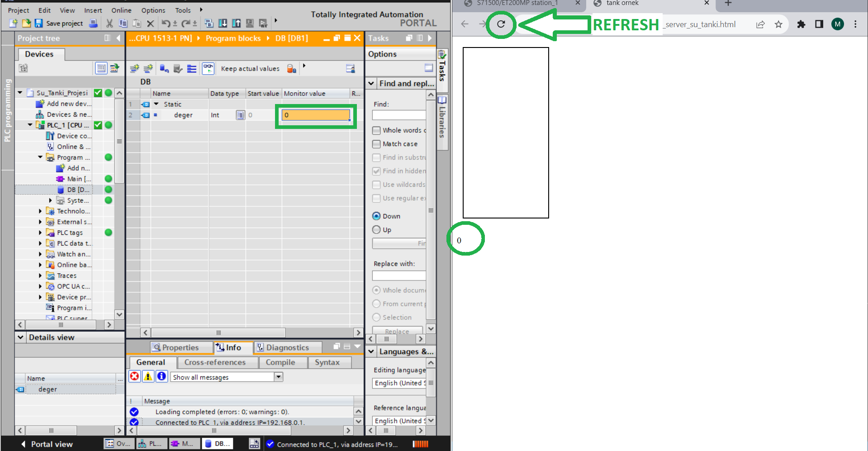Tick the Match case checkbox
This screenshot has width=868, height=451.
[376, 144]
